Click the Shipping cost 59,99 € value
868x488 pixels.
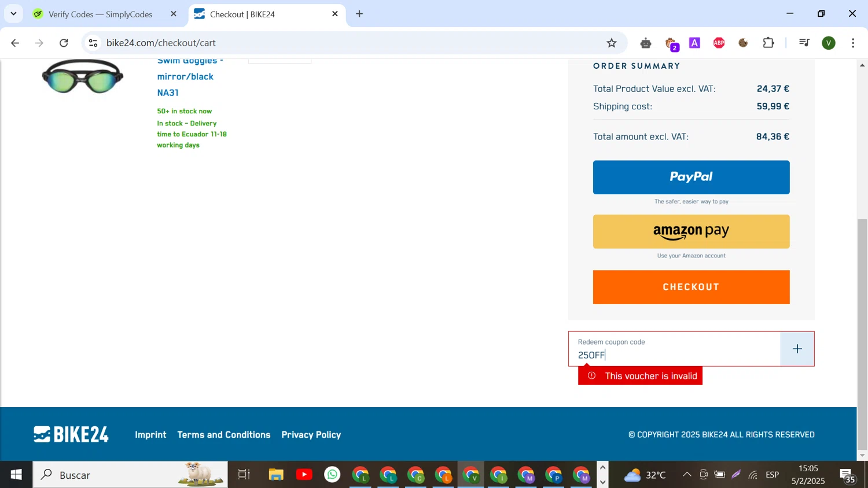[773, 106]
